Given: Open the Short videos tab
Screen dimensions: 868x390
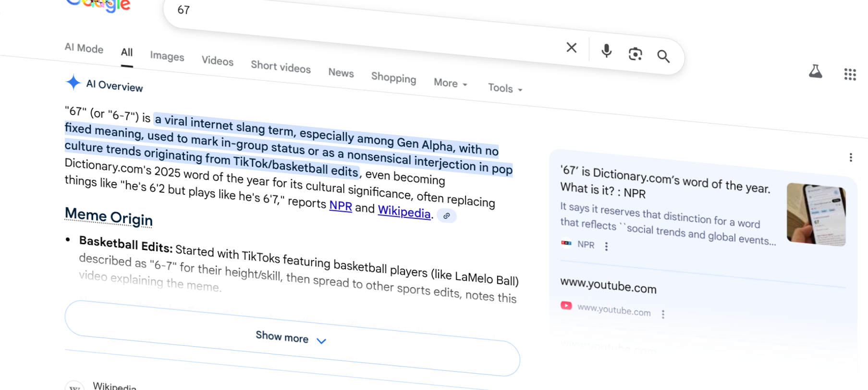Looking at the screenshot, I should tap(281, 67).
